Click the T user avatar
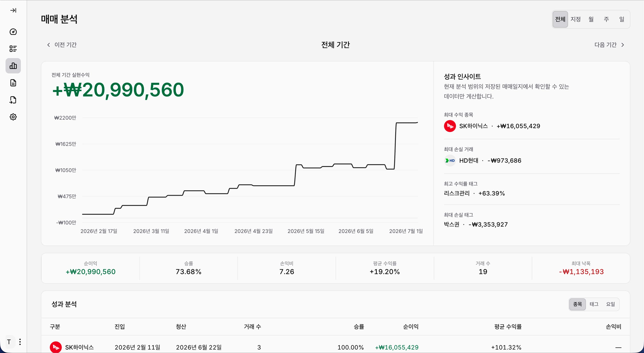The image size is (644, 353). 9,342
